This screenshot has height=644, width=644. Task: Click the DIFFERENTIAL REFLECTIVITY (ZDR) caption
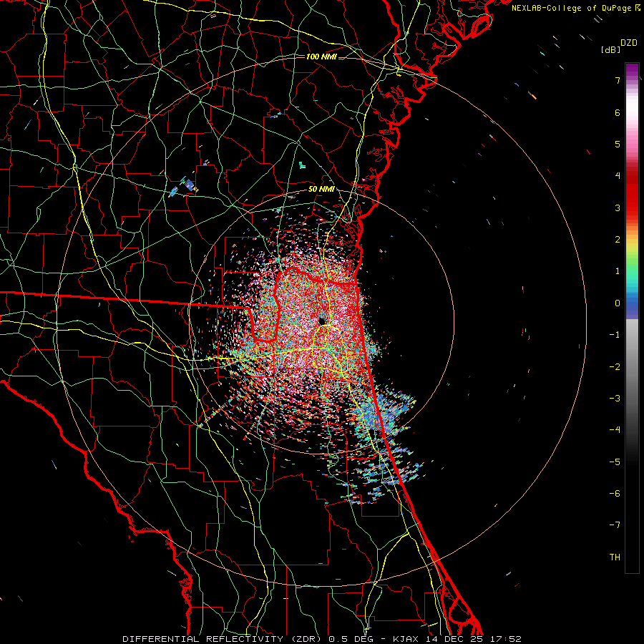point(222,639)
